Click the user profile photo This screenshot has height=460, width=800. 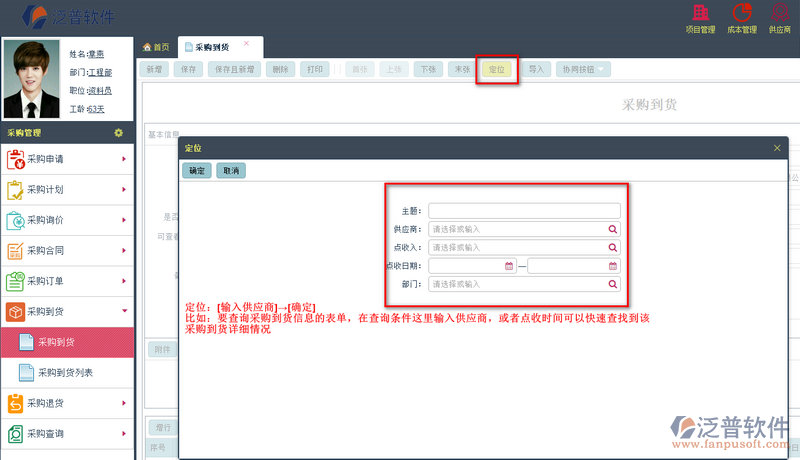coord(31,79)
